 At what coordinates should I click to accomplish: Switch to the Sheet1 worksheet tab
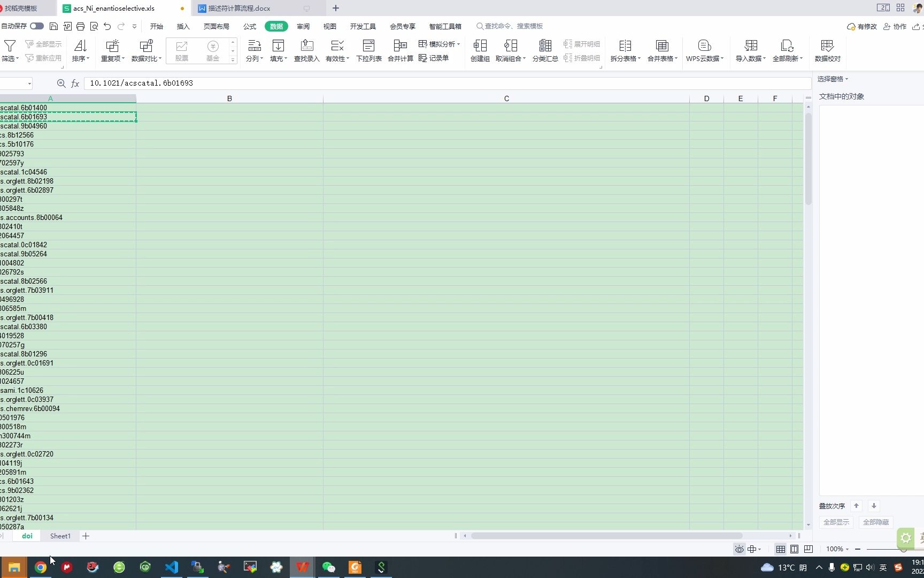coord(60,536)
